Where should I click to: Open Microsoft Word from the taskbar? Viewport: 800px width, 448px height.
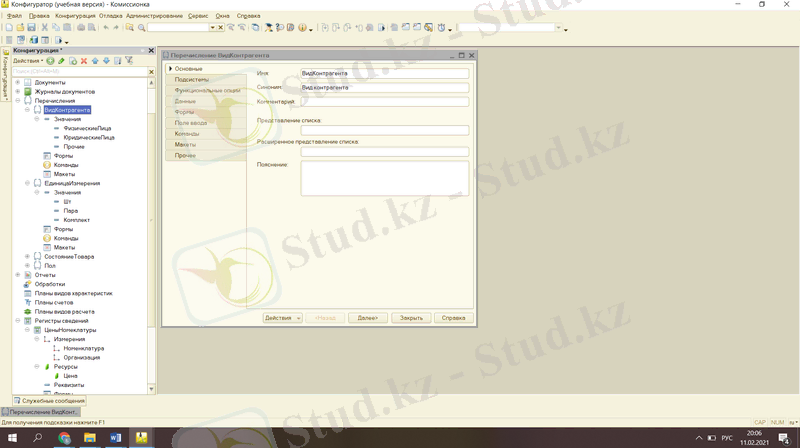[116, 437]
